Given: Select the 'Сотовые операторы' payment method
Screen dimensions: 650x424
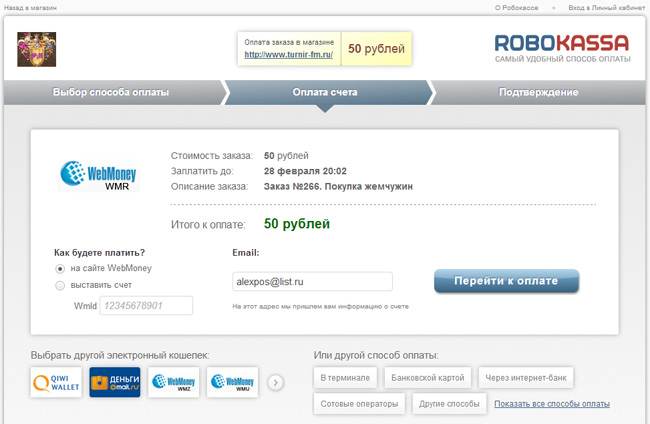Looking at the screenshot, I should click(x=359, y=404).
